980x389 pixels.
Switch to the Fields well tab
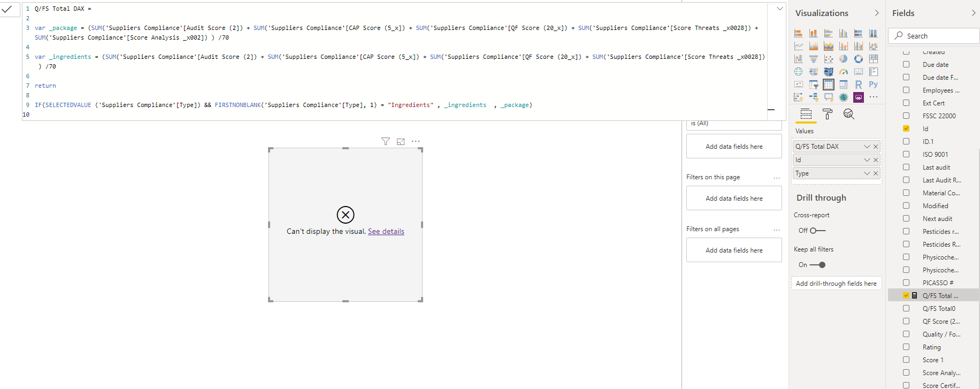pyautogui.click(x=806, y=114)
